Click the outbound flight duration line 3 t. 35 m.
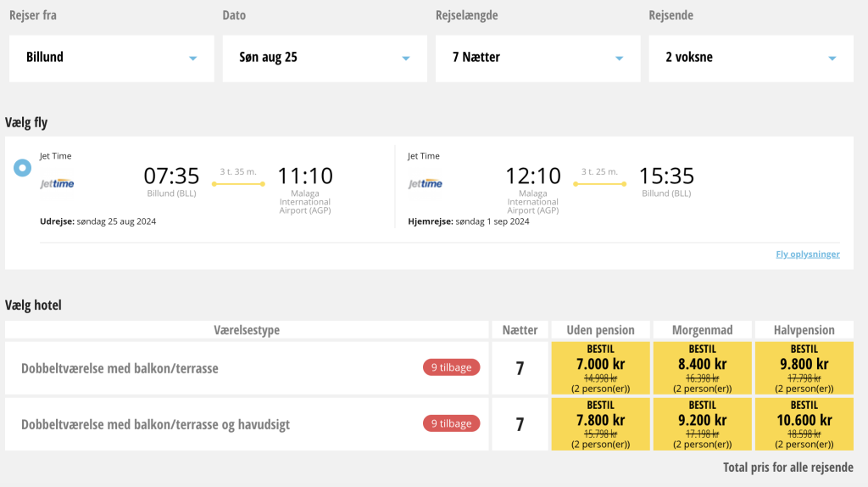 point(238,183)
